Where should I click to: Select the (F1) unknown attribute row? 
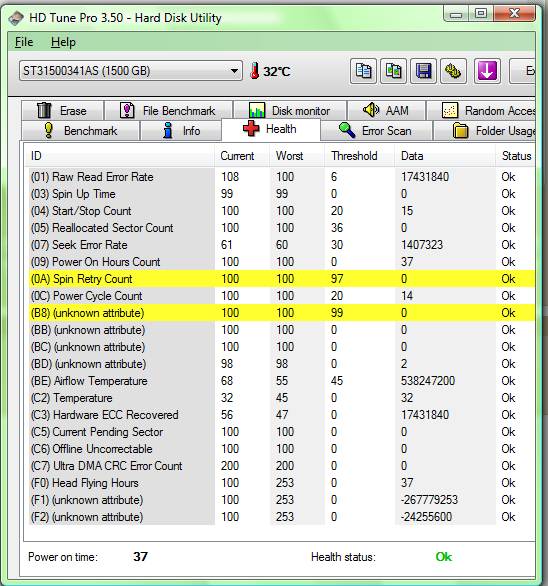282,500
